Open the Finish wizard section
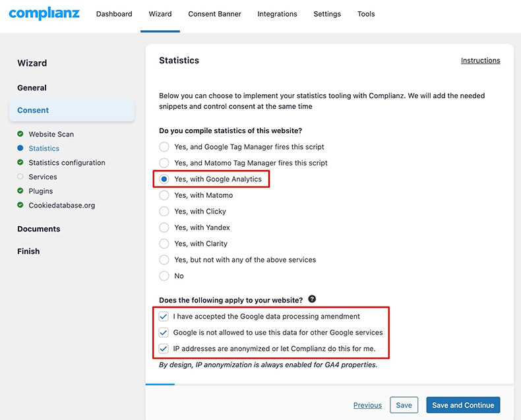This screenshot has width=521, height=420. tap(28, 251)
